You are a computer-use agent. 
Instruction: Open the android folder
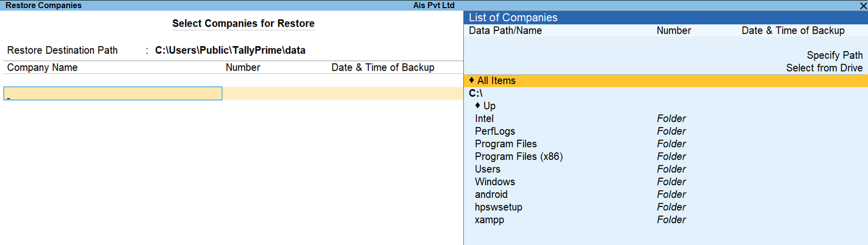tap(491, 194)
